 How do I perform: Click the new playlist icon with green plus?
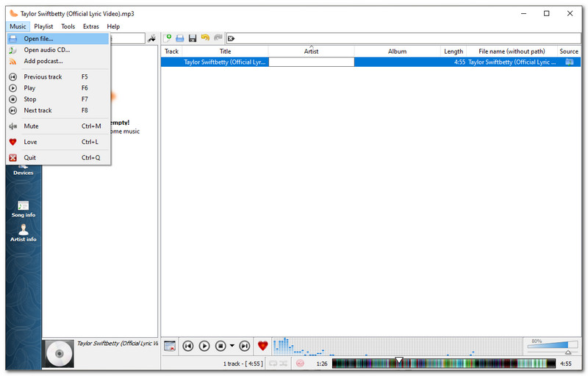click(x=168, y=38)
